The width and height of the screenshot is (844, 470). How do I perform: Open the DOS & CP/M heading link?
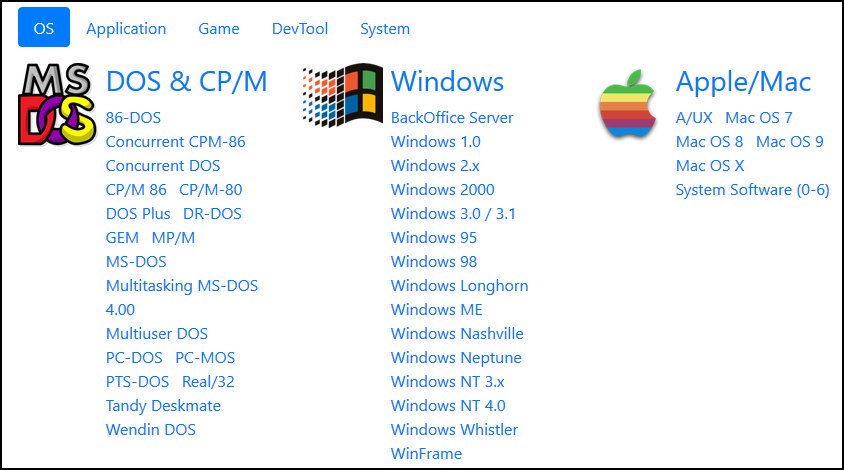pyautogui.click(x=186, y=82)
